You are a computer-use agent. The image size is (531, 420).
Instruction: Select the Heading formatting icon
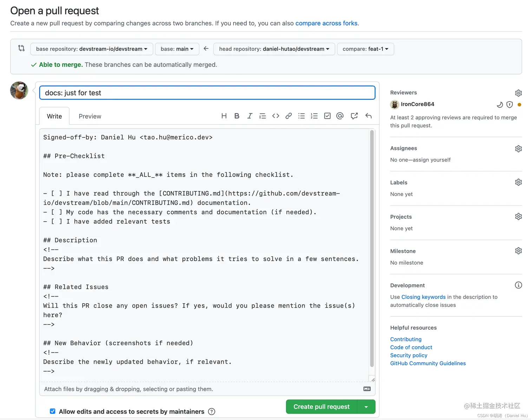pos(224,116)
